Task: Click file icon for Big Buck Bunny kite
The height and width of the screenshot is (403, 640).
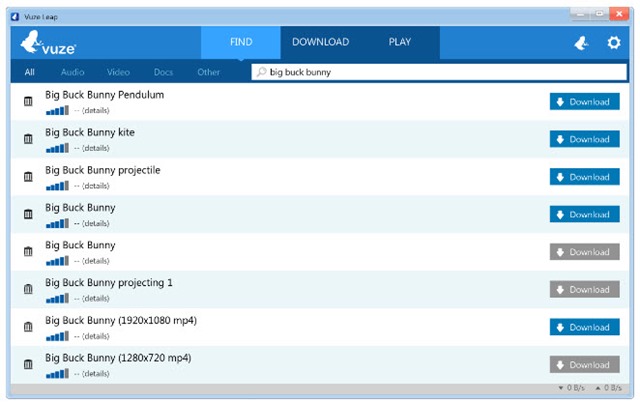Action: point(28,139)
